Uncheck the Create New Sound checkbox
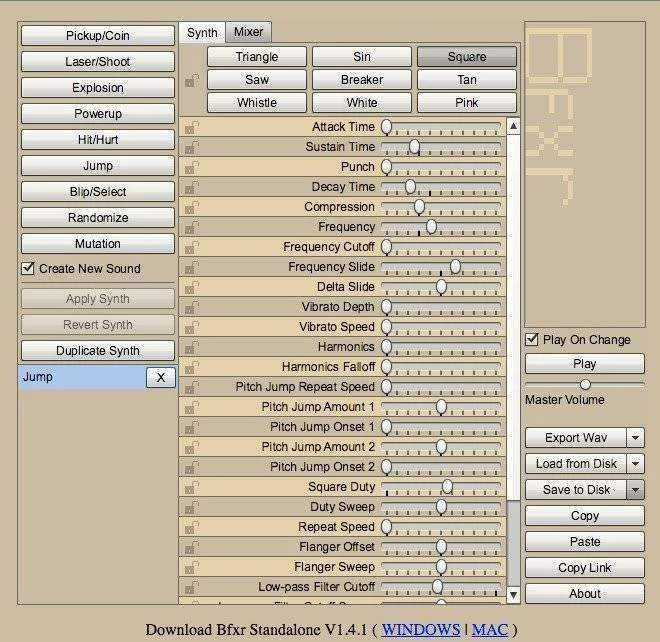The width and height of the screenshot is (660, 642). [28, 268]
